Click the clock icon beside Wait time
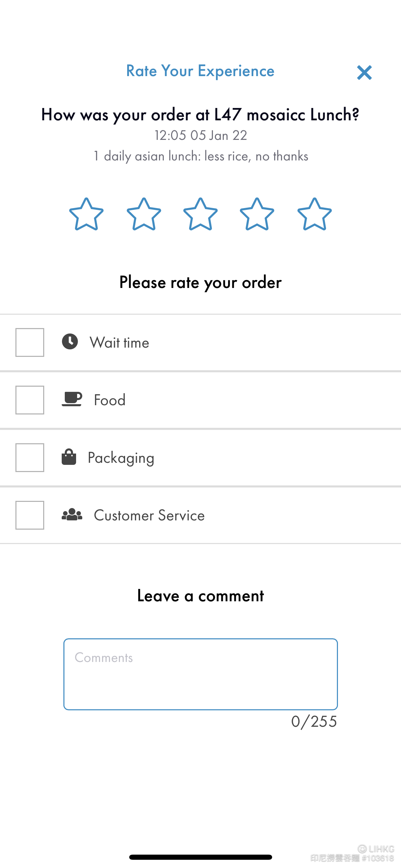Screen dimensions: 401x868 pos(70,341)
